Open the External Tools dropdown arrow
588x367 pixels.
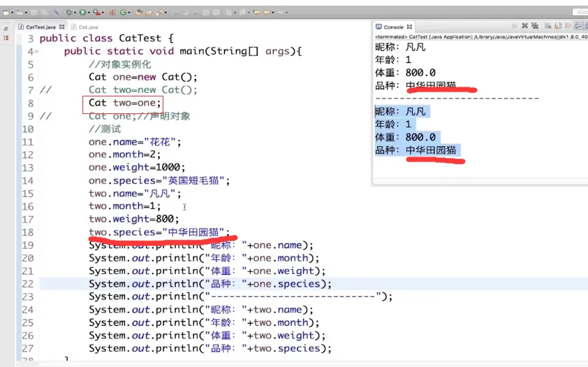[x=103, y=13]
